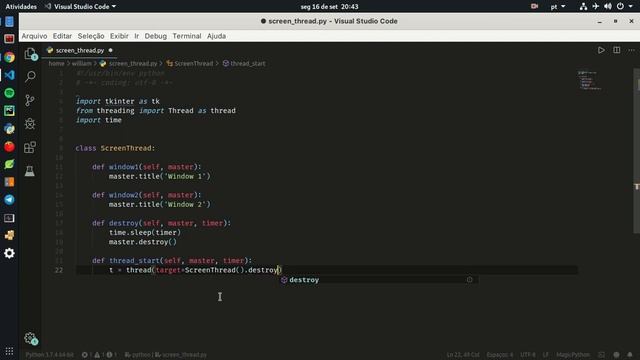Open the network icon in system tray
This screenshot has width=640, height=360.
(584, 7)
